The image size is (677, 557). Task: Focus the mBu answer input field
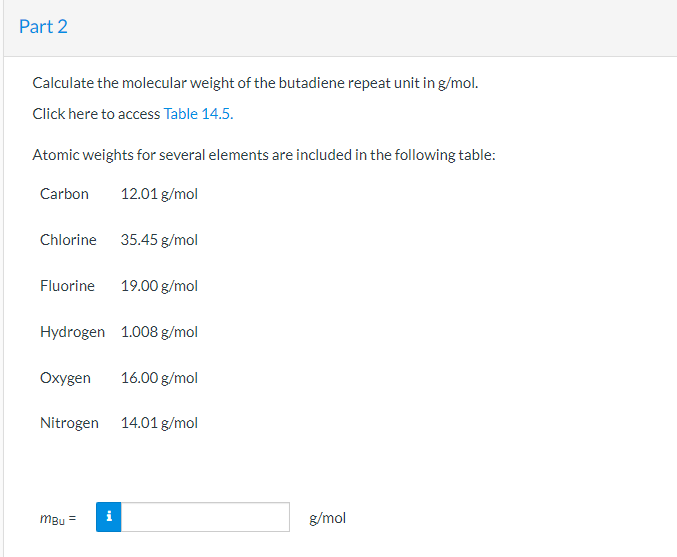coord(205,517)
